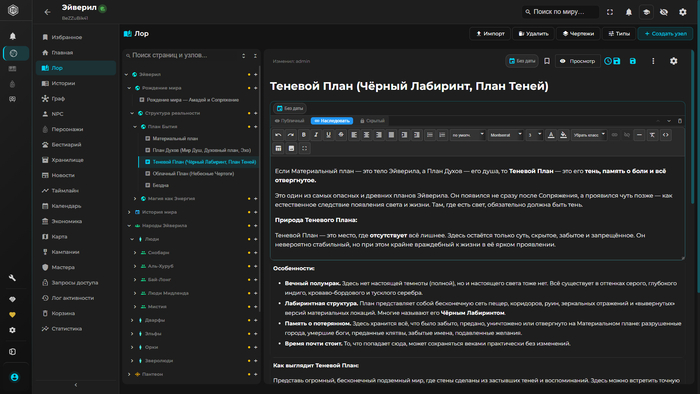This screenshot has width=700, height=394.
Task: Expand the Магия как Энергия node
Action: pyautogui.click(x=135, y=199)
